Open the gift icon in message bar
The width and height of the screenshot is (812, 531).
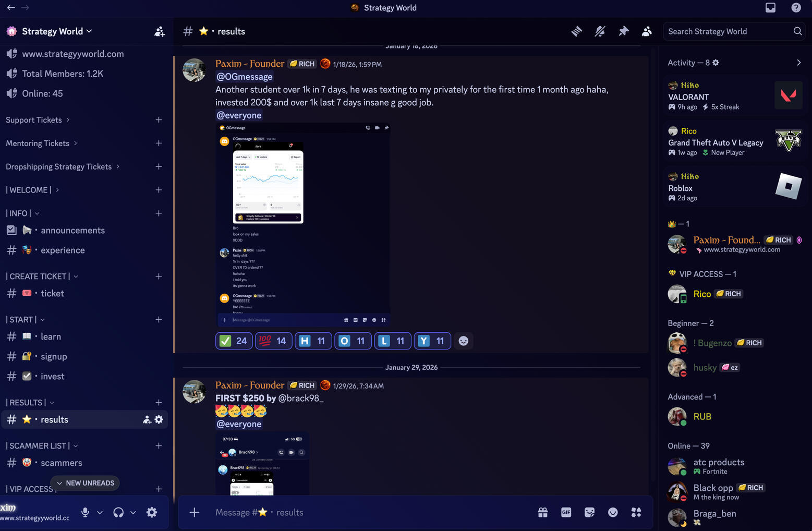click(543, 512)
